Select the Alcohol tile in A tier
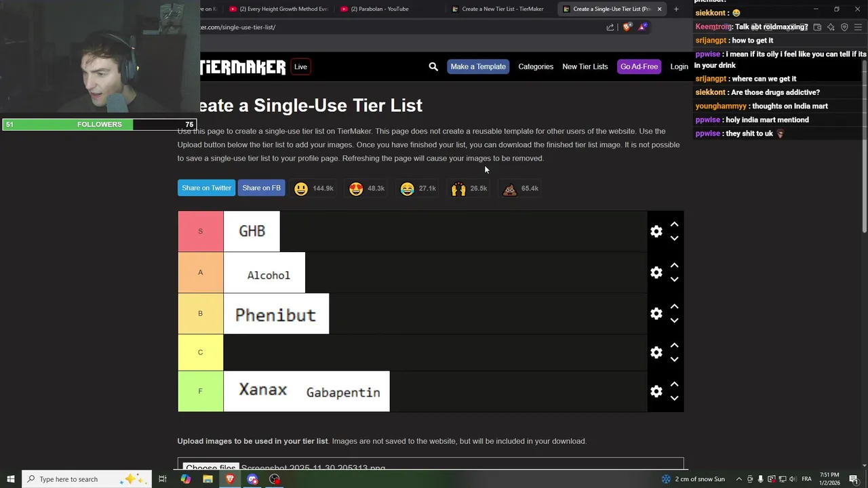This screenshot has width=868, height=488. 264,272
